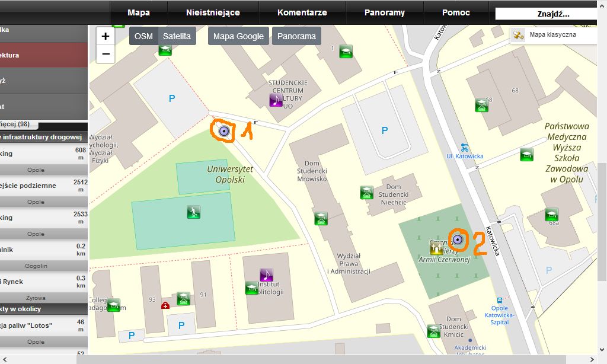The image size is (607, 364).
Task: Zoom out the map with minus button
Action: coord(106,54)
